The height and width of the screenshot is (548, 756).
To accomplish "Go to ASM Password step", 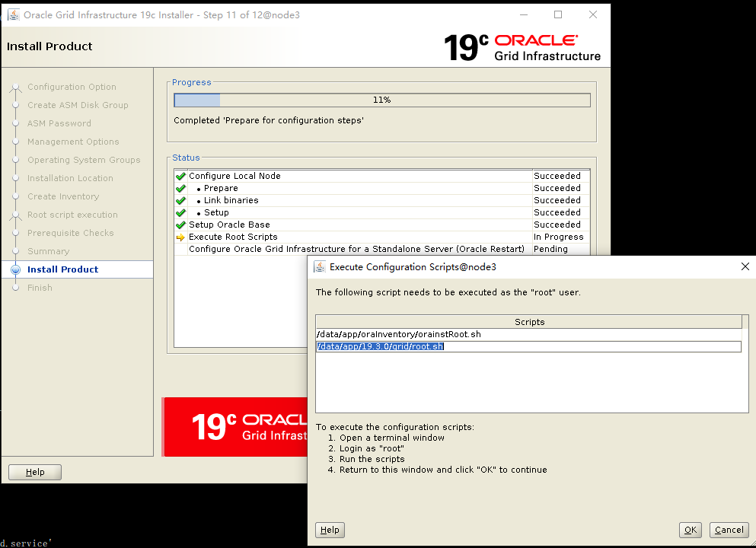I will [x=59, y=123].
